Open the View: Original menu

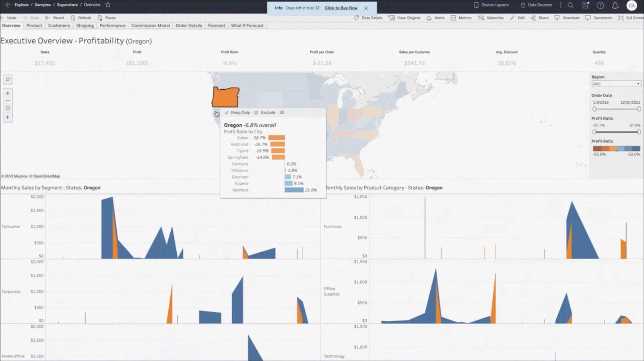pos(405,18)
